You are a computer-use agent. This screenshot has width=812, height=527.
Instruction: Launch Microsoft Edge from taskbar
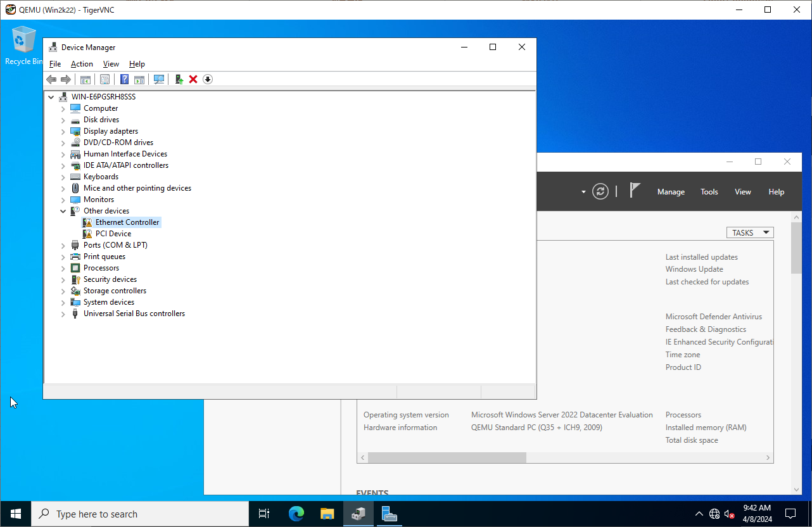(296, 514)
